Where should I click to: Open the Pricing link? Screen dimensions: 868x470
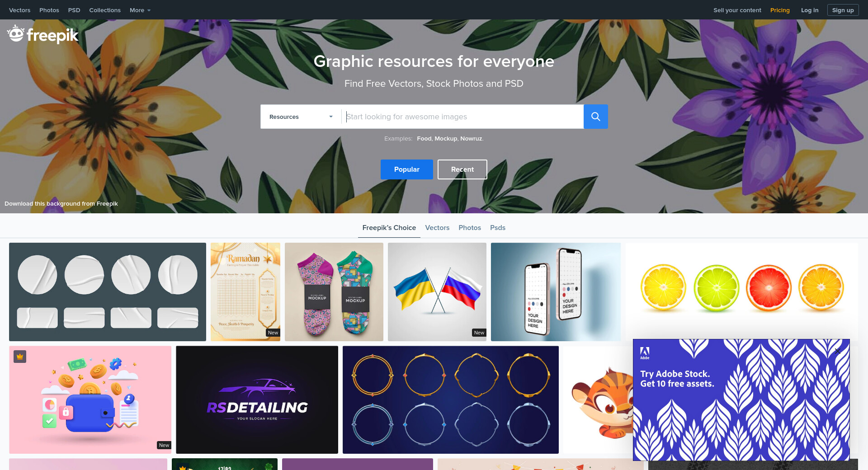780,10
